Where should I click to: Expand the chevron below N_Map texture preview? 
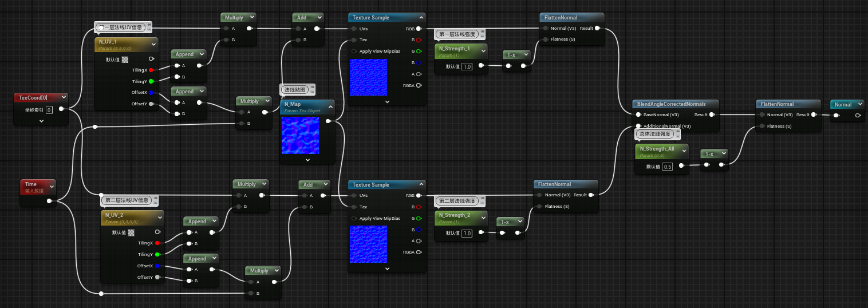(307, 160)
